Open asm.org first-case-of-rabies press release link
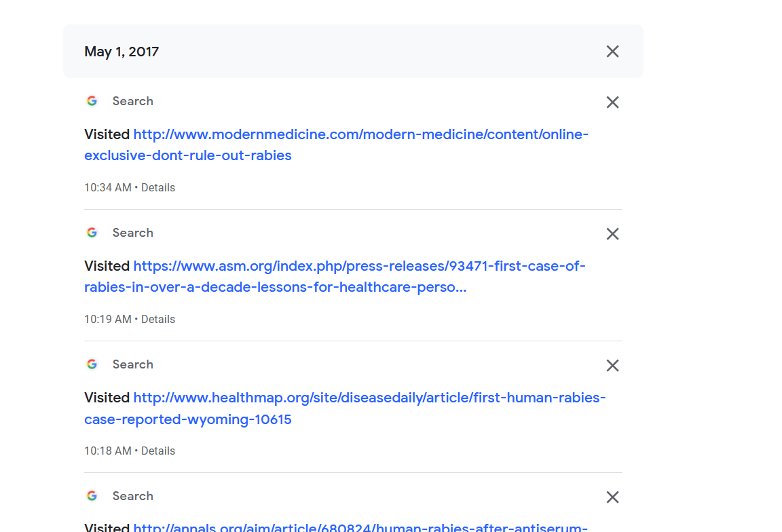The width and height of the screenshot is (782, 532). [335, 276]
